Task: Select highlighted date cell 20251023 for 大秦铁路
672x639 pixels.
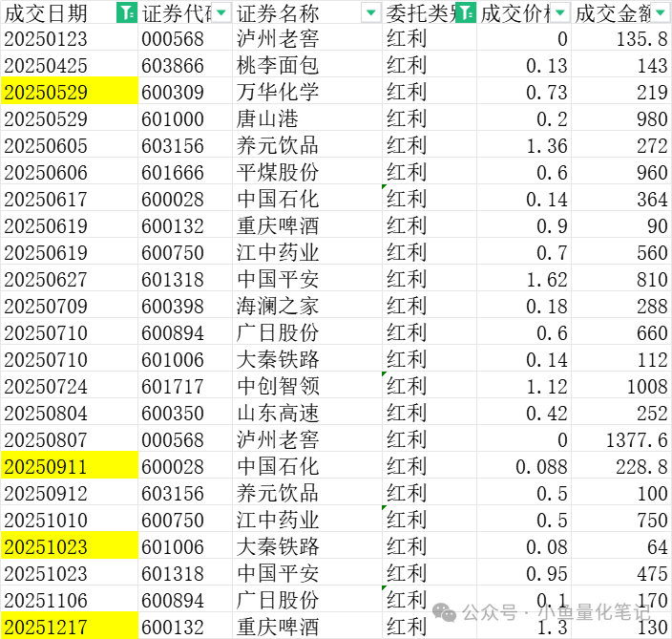Action: (70, 545)
